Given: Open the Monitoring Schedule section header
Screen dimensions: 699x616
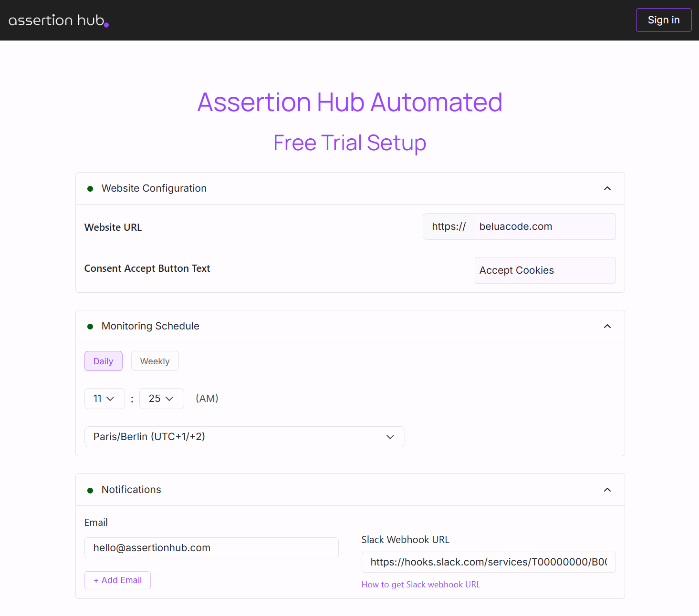Looking at the screenshot, I should click(150, 326).
